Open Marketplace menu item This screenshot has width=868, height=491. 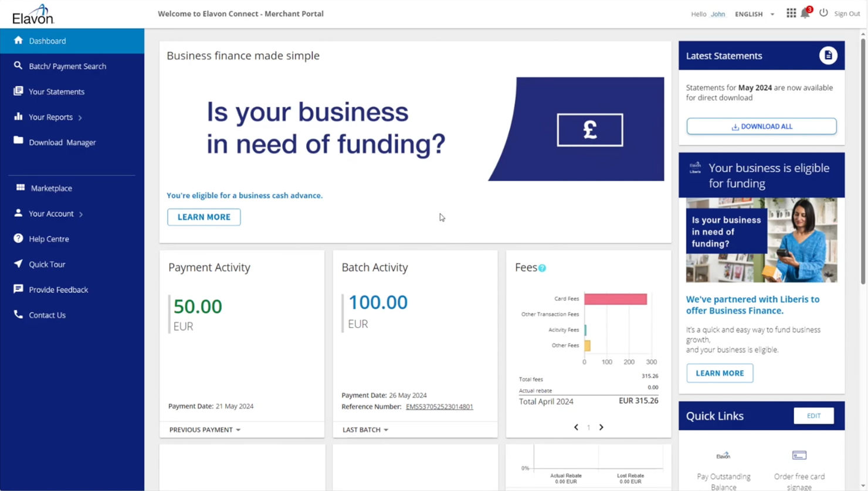click(72, 188)
